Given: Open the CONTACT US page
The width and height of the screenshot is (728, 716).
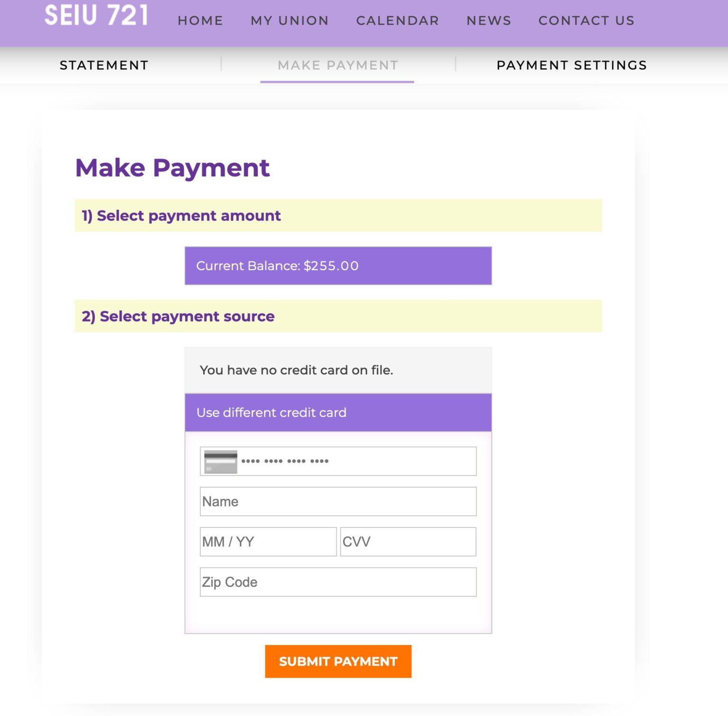Looking at the screenshot, I should 586,20.
